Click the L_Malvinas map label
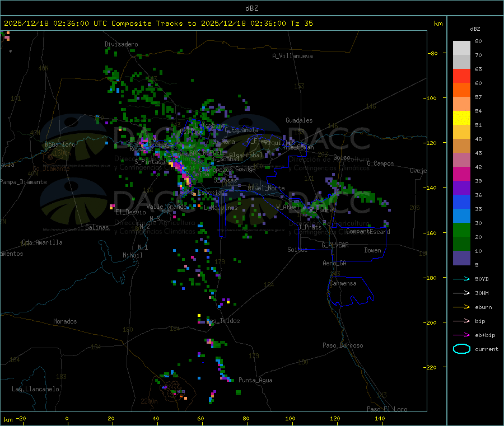504x426 pixels. click(221, 208)
